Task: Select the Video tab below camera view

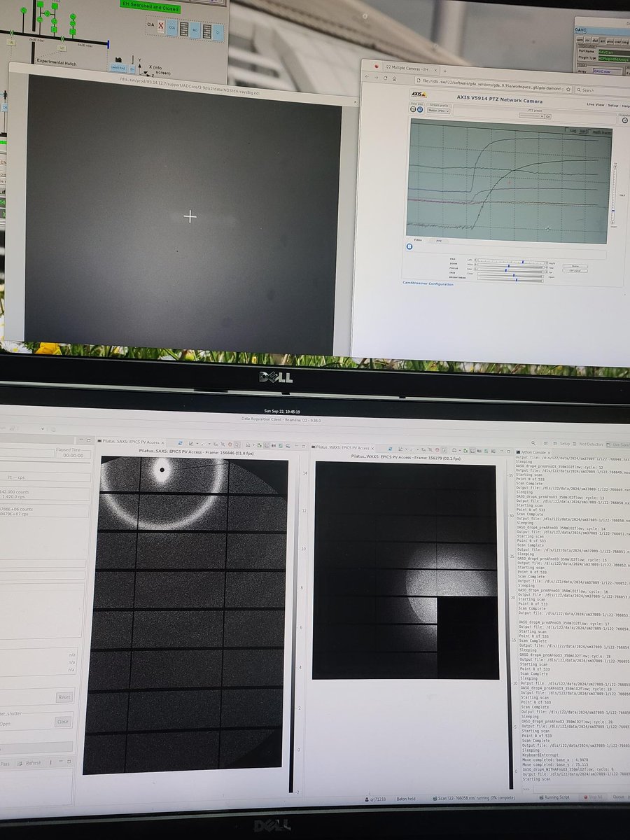Action: (418, 240)
